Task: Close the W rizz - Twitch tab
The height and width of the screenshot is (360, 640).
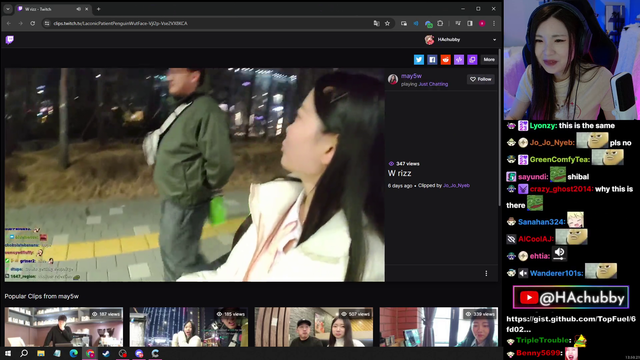Action: tap(87, 9)
